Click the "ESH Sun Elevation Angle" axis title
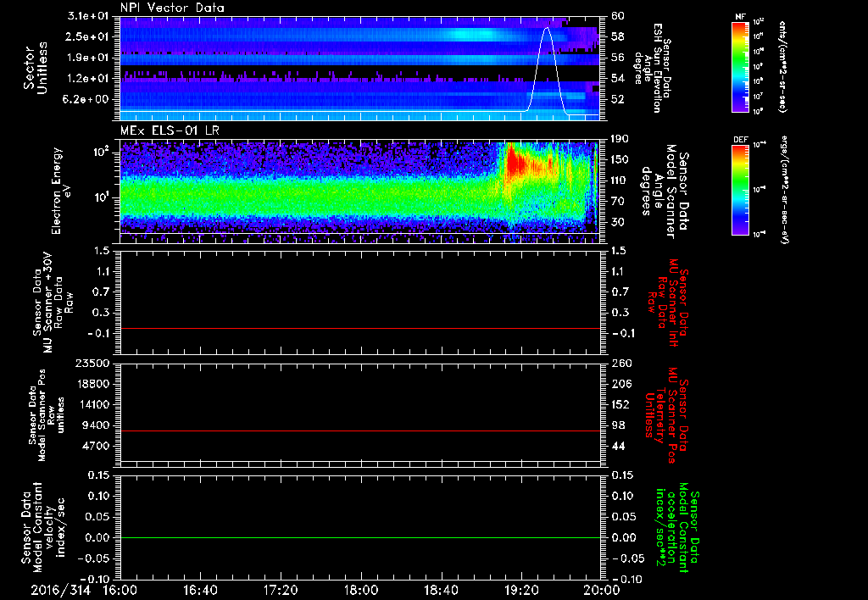The image size is (868, 600). tap(654, 68)
